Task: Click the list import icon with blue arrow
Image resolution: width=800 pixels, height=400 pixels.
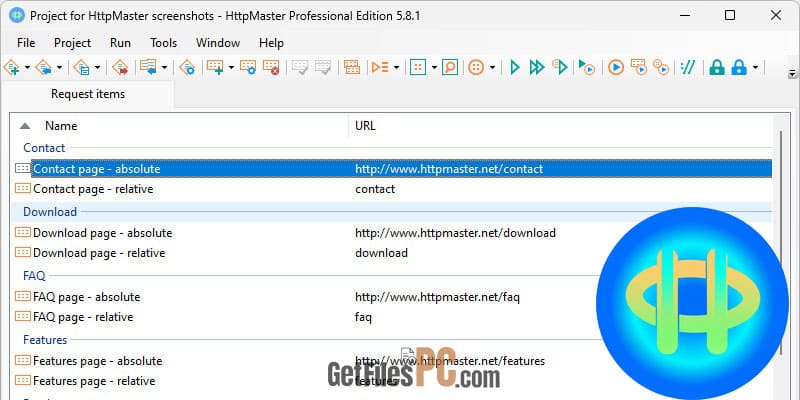Action: coord(148,67)
